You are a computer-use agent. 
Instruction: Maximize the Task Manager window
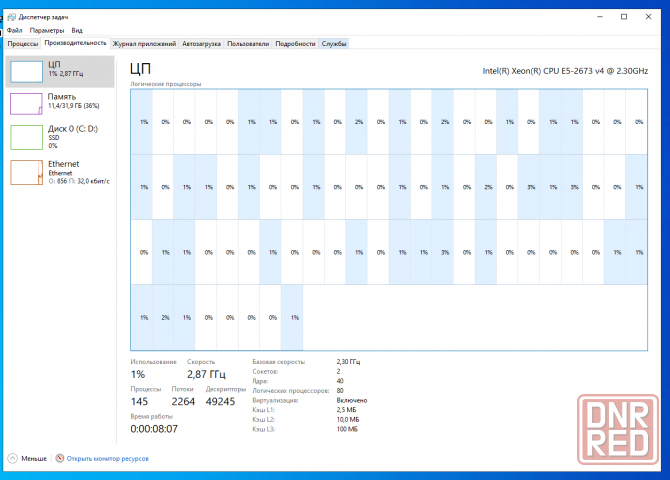624,17
